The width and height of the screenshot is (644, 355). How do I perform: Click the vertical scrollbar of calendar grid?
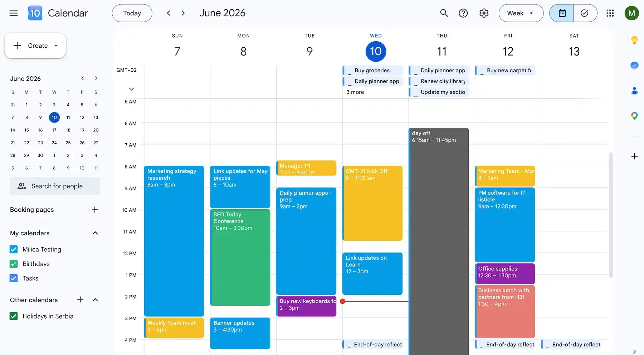coord(611,215)
